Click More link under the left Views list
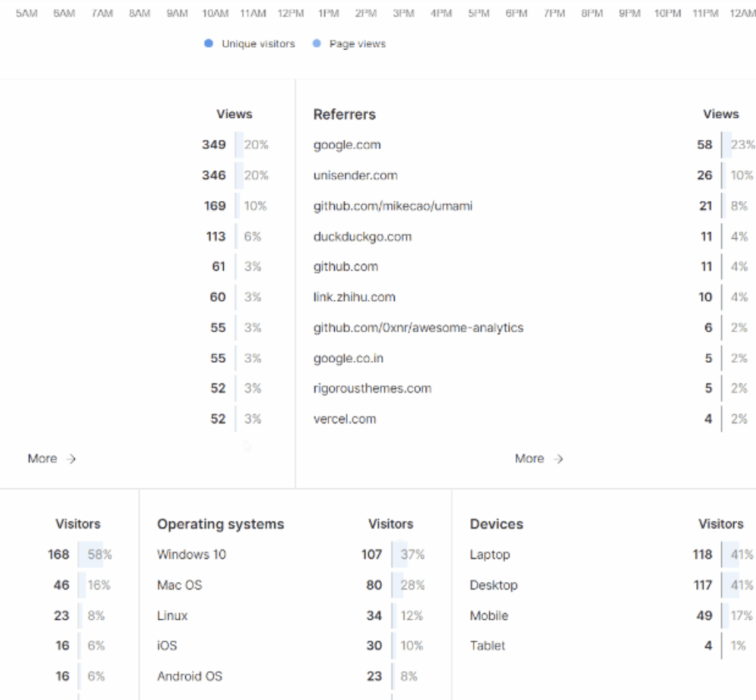 (42, 458)
